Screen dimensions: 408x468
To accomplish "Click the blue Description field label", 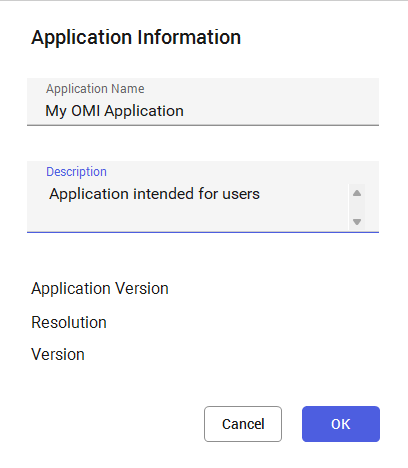I will tap(76, 172).
